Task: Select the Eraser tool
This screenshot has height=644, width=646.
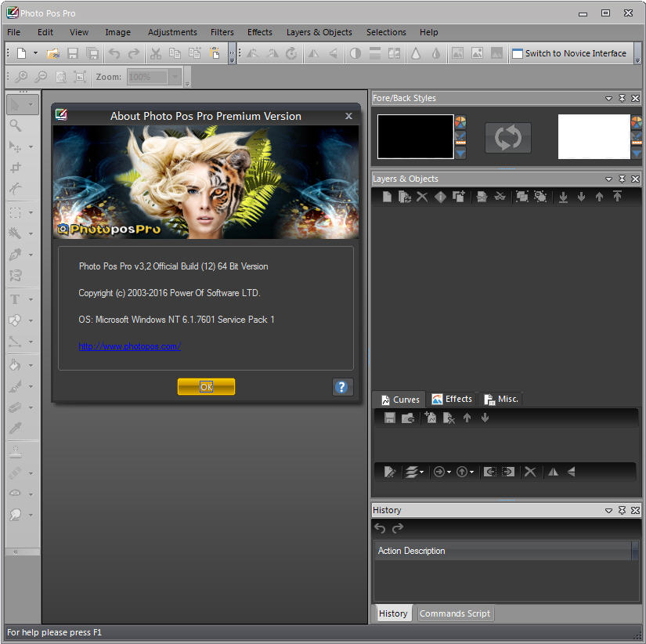Action: [x=16, y=407]
